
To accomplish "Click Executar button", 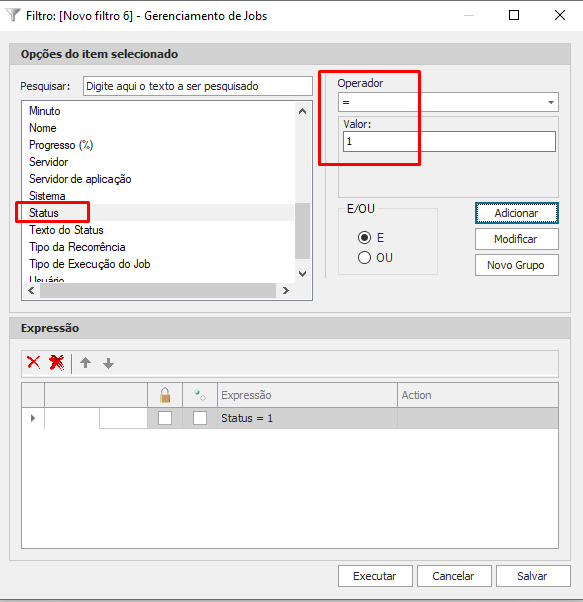I will click(375, 576).
